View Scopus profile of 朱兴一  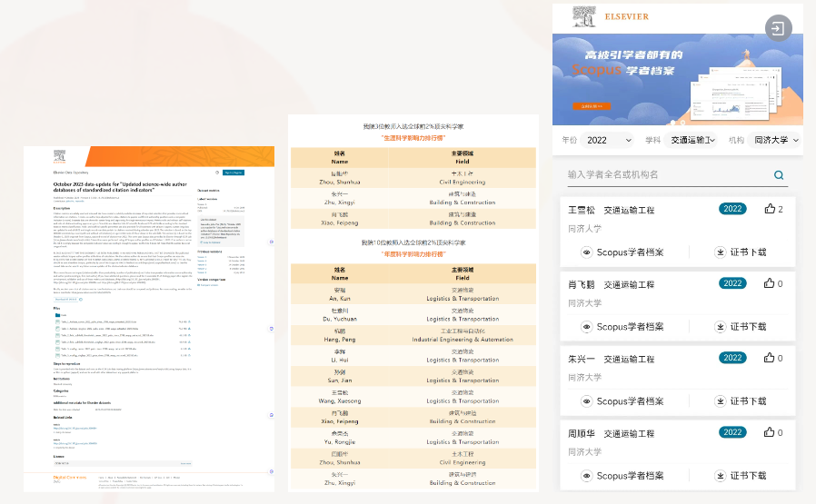622,400
